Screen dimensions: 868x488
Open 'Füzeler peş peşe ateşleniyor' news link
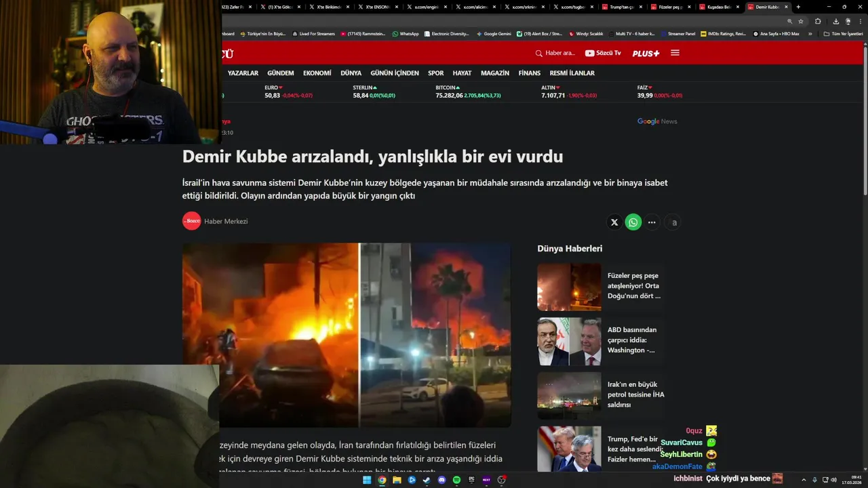(633, 286)
